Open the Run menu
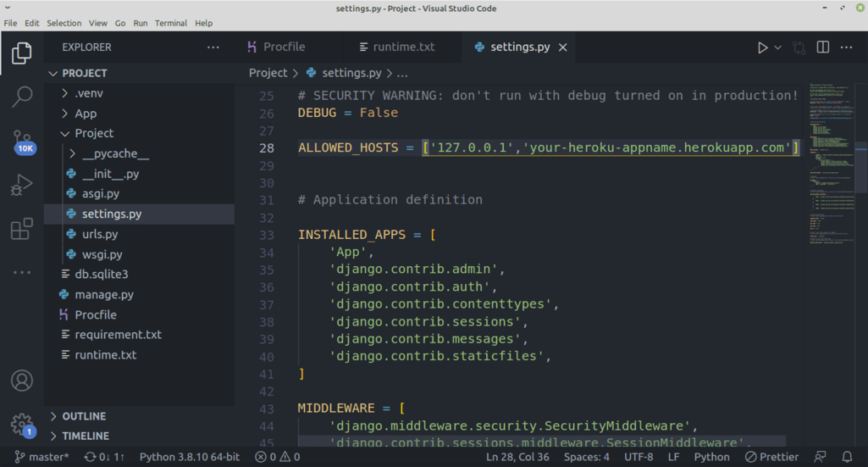868x467 pixels. point(140,23)
